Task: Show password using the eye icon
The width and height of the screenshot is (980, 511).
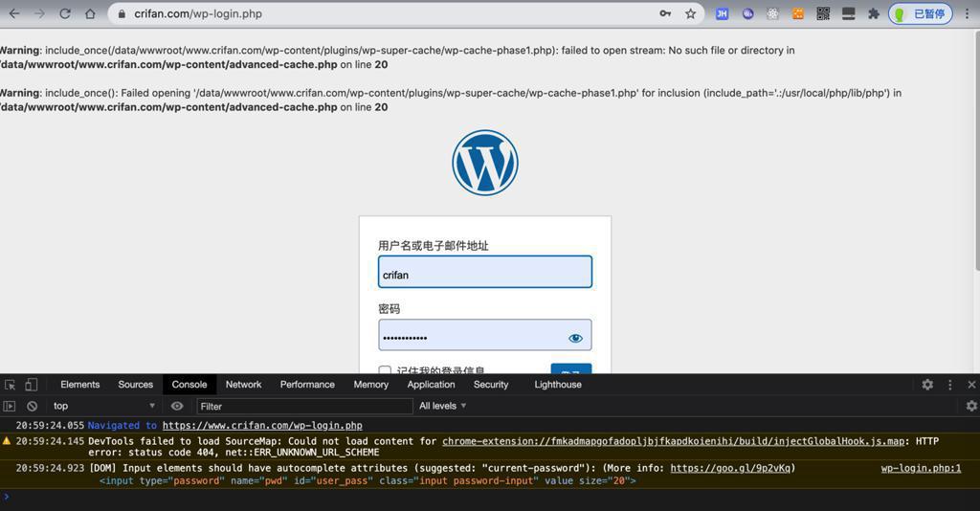Action: click(x=575, y=338)
